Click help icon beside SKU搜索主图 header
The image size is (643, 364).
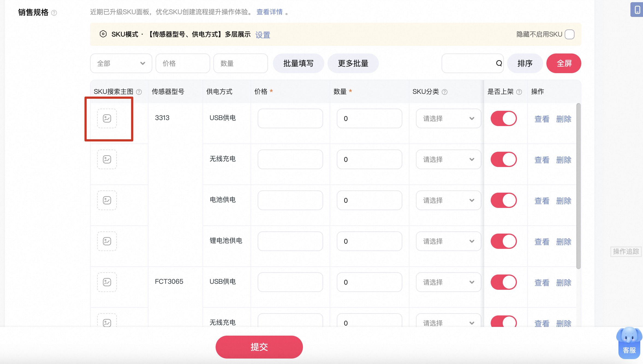(139, 92)
